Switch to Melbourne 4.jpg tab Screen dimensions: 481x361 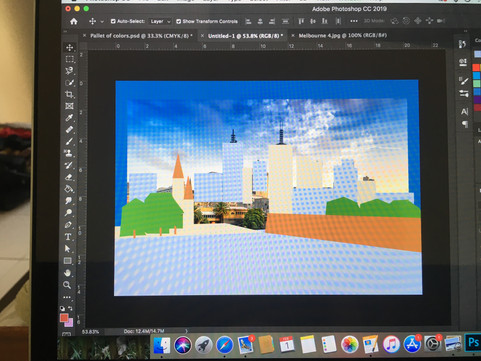[343, 35]
